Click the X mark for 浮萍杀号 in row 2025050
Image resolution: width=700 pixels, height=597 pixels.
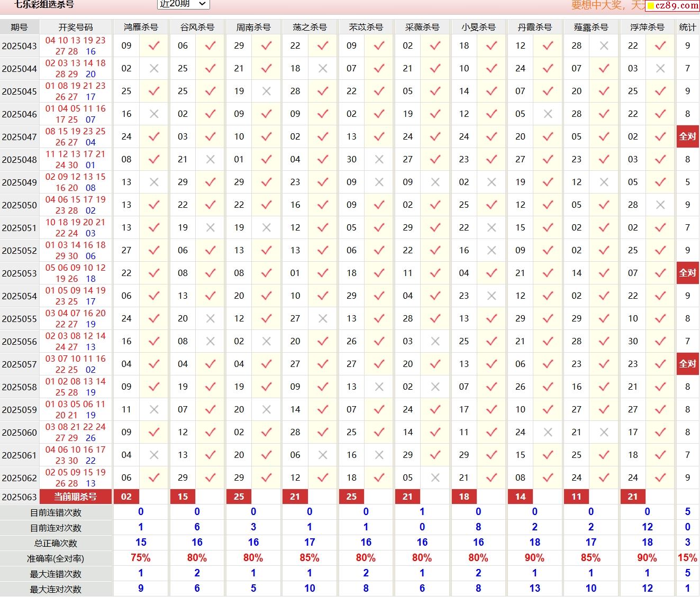point(660,205)
